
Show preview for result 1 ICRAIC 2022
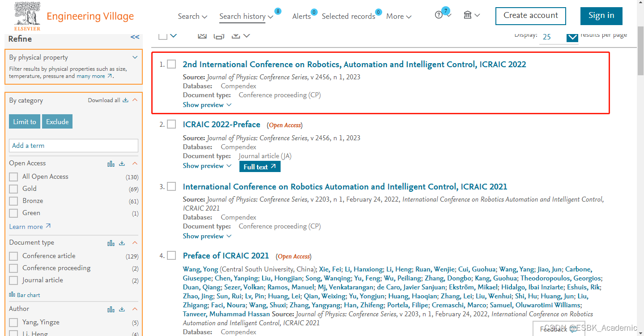207,105
